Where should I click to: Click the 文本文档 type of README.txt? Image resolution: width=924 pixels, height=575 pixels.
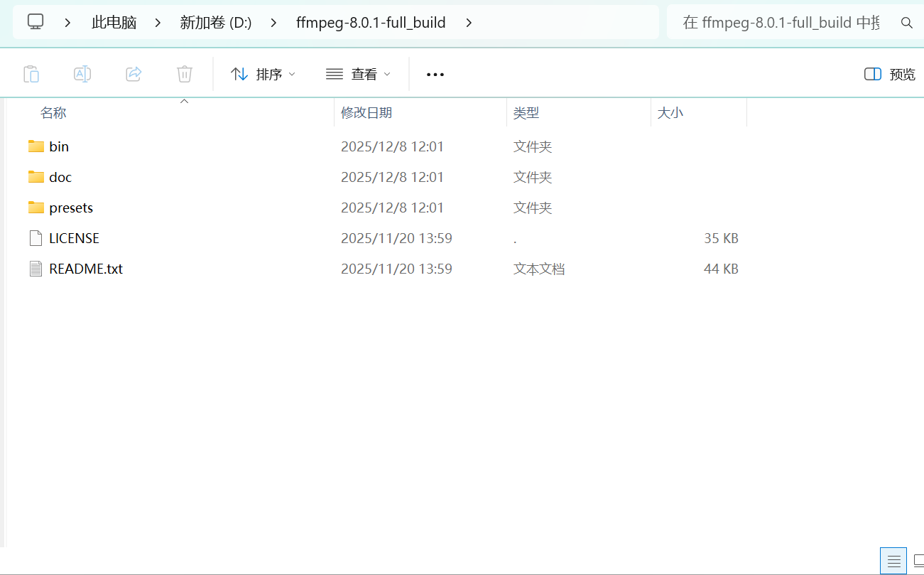(539, 269)
